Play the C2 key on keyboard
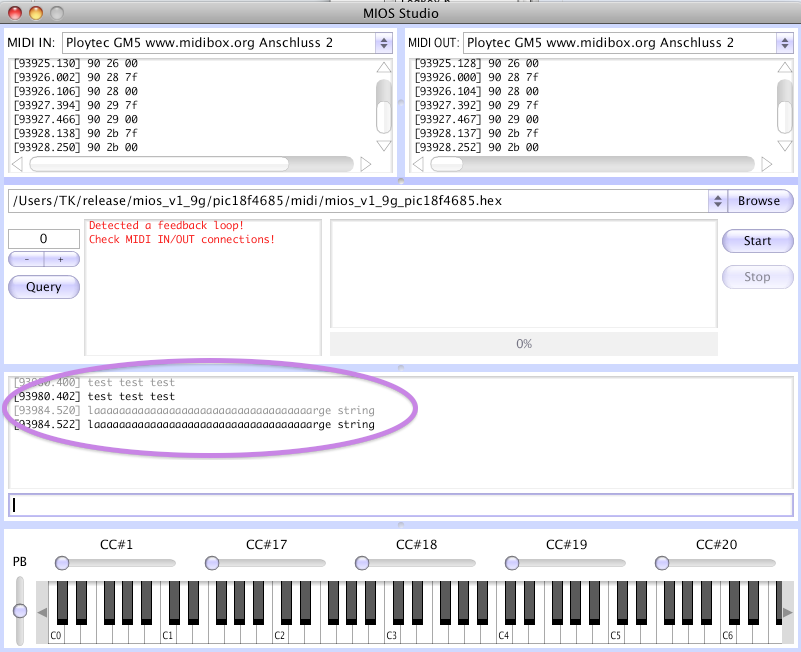 tap(280, 635)
